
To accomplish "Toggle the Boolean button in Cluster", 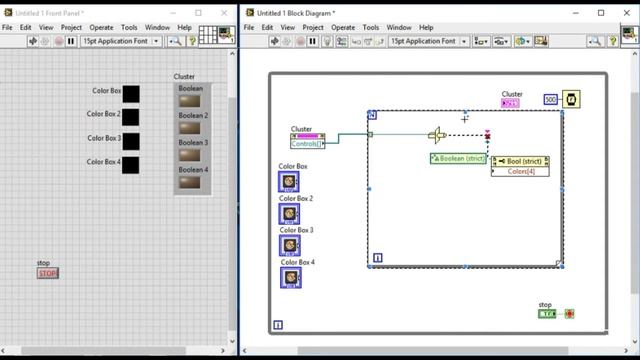I will point(189,101).
